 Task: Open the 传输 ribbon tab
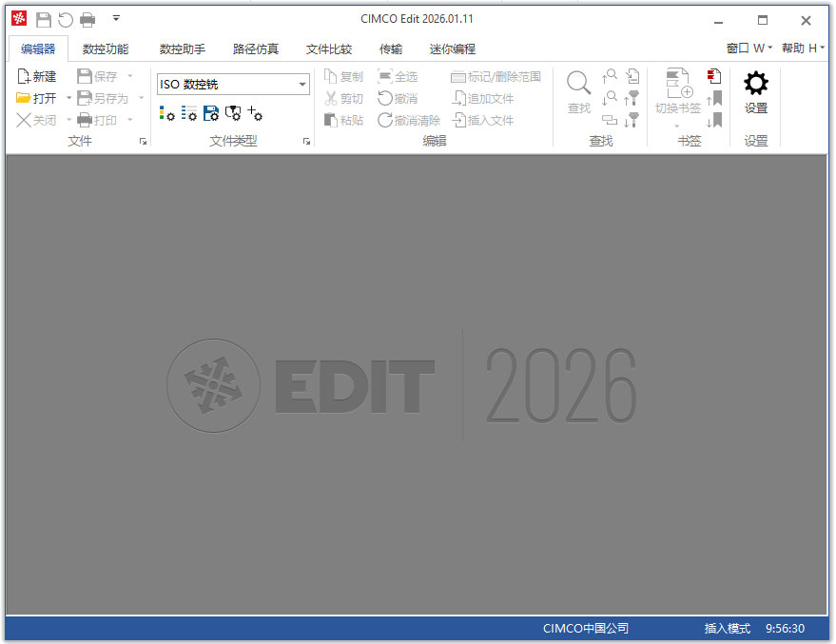pyautogui.click(x=391, y=49)
